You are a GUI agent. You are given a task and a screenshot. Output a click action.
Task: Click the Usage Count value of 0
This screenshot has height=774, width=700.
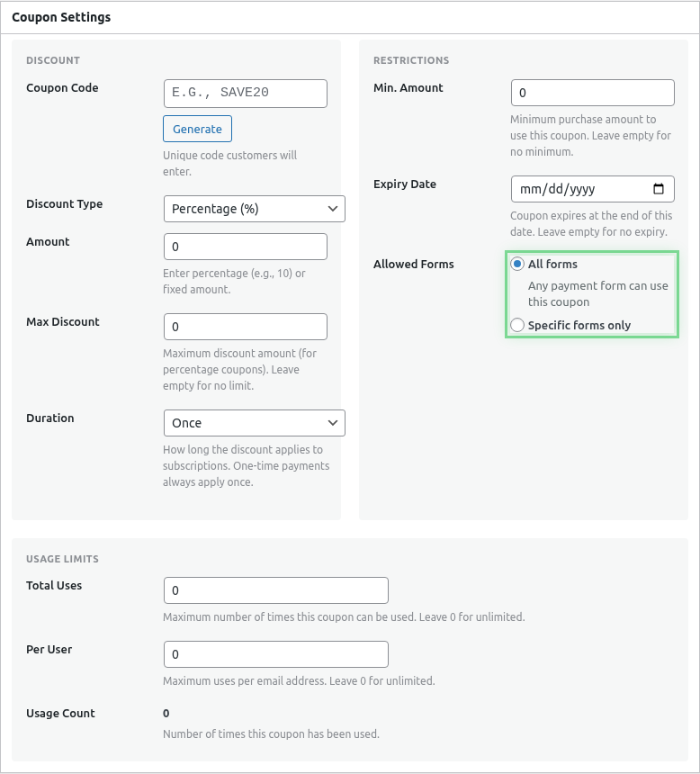(x=166, y=713)
